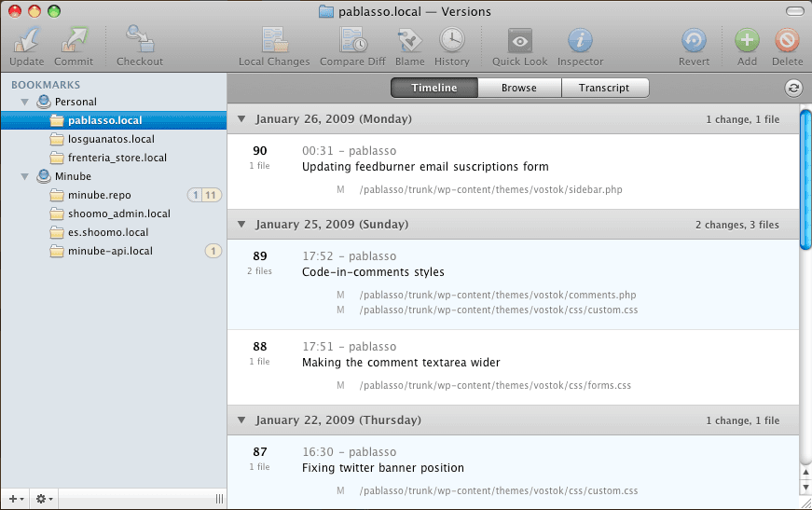Click the toolbar toggle pill button in title bar

click(x=795, y=11)
